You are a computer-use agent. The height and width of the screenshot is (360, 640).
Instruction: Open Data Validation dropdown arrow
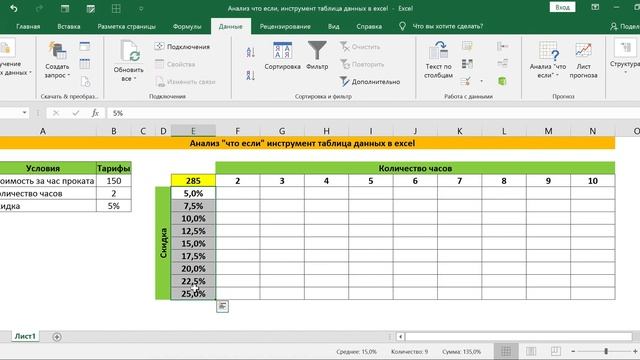coord(482,81)
